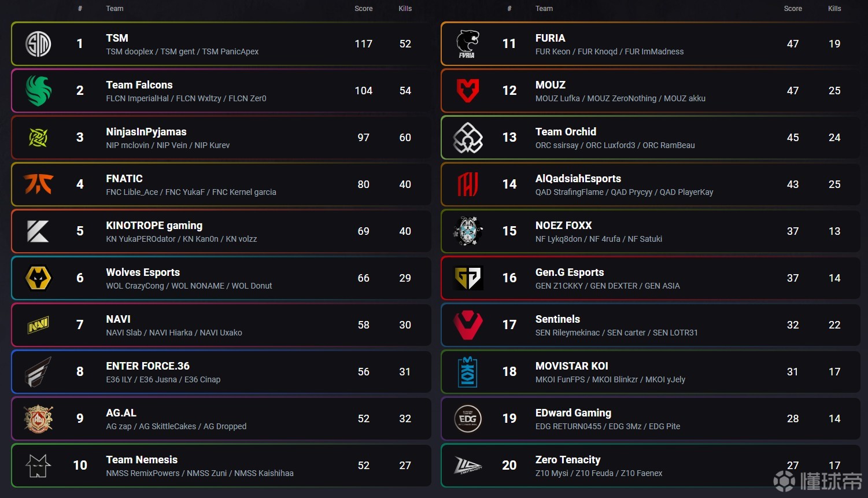Click the FNATIC orange logo

pyautogui.click(x=39, y=184)
